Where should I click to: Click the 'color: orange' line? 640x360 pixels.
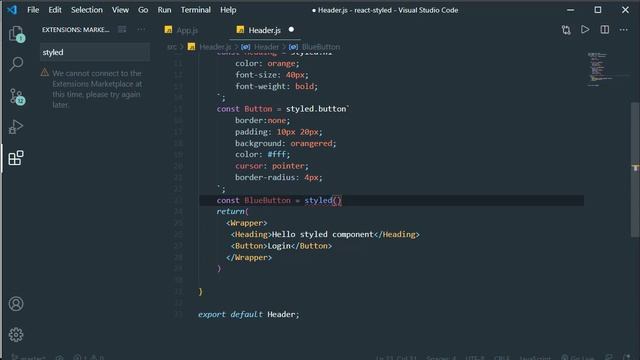[267, 63]
